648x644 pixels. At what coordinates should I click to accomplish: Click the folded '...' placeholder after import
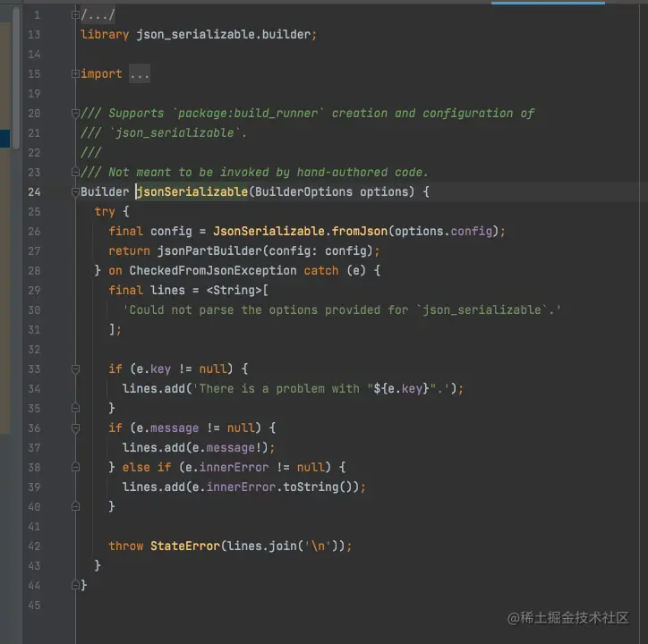click(x=140, y=74)
